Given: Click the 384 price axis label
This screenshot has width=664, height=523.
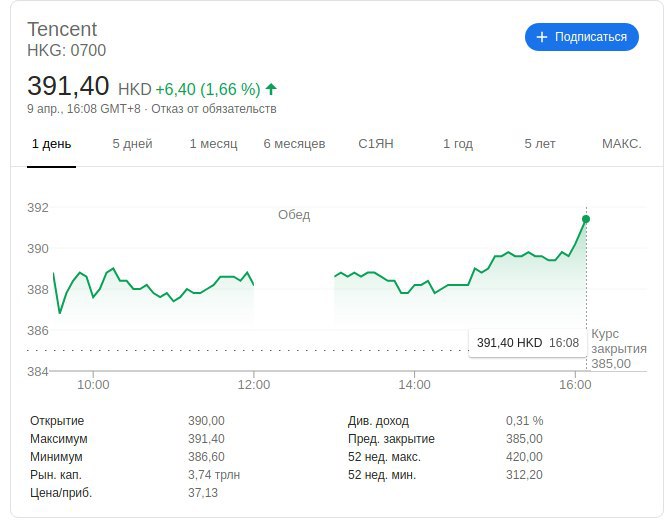Looking at the screenshot, I should (x=38, y=371).
